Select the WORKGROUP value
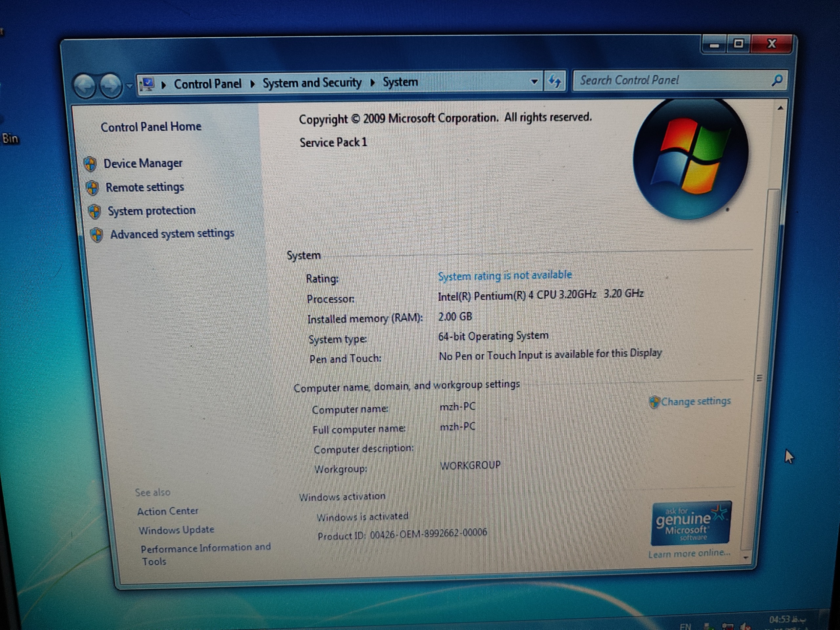Screen dimensions: 840x630 pos(471,465)
